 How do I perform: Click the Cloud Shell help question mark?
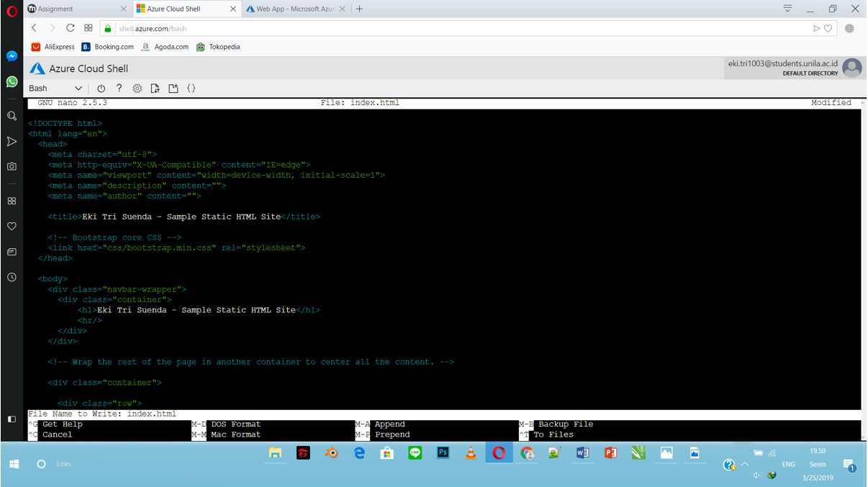tap(119, 88)
